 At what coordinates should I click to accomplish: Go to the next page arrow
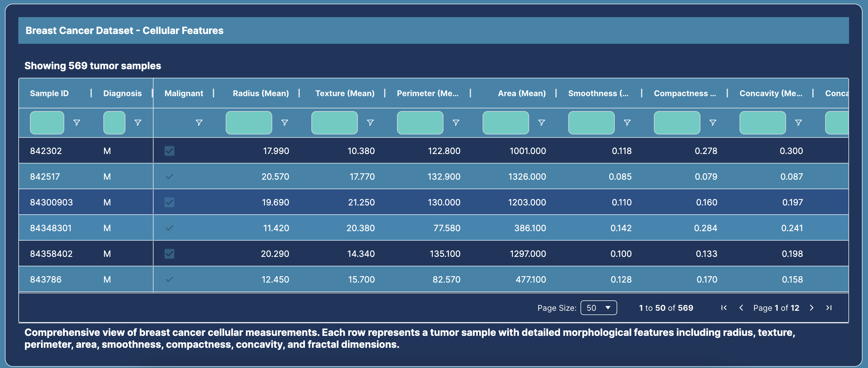click(x=811, y=308)
